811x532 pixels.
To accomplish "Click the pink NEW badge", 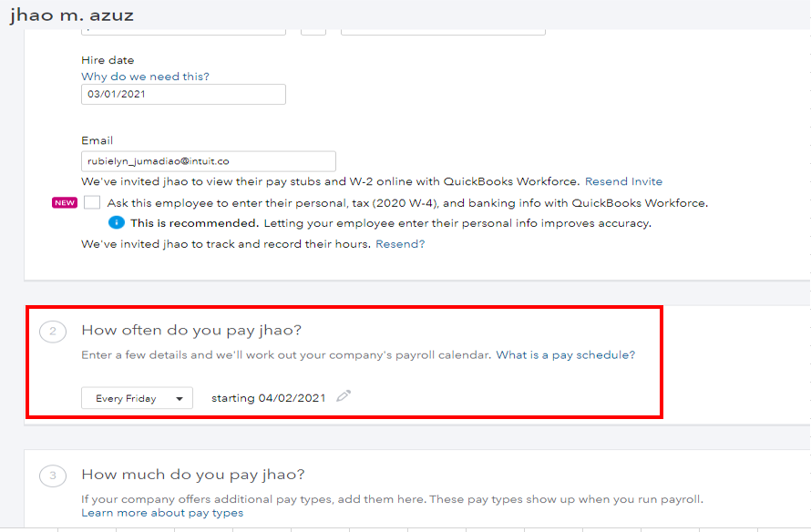I will point(65,203).
